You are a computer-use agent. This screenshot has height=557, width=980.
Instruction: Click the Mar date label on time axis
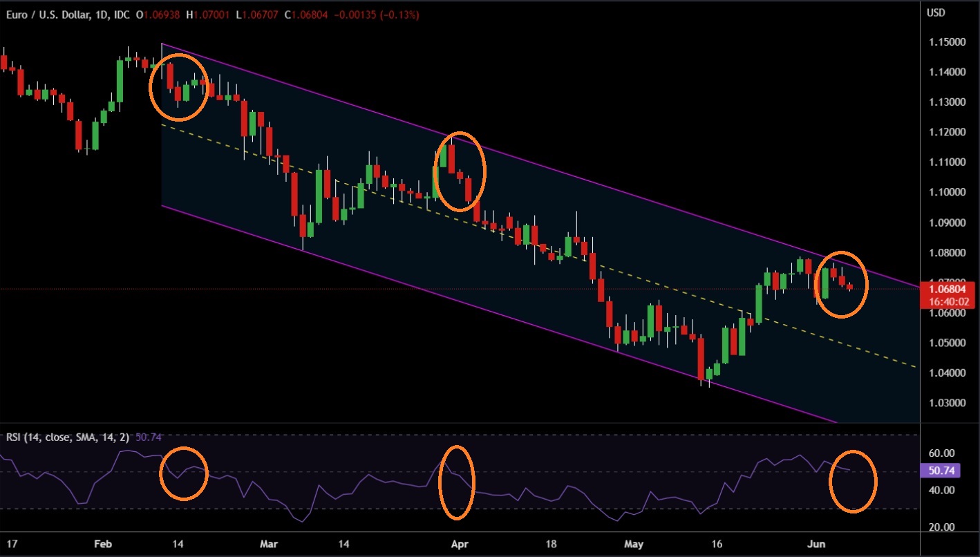point(270,545)
